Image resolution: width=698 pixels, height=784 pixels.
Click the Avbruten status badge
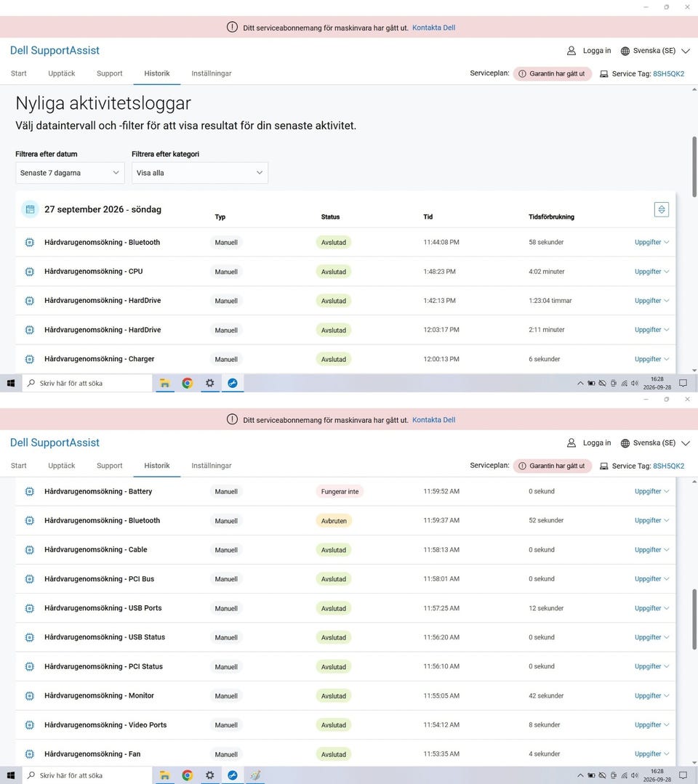[334, 520]
